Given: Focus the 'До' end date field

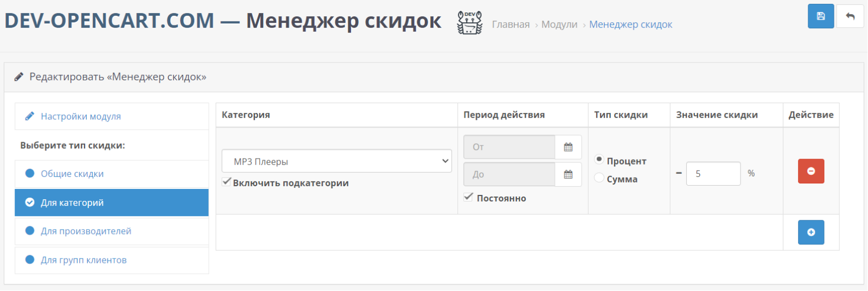Looking at the screenshot, I should point(509,174).
